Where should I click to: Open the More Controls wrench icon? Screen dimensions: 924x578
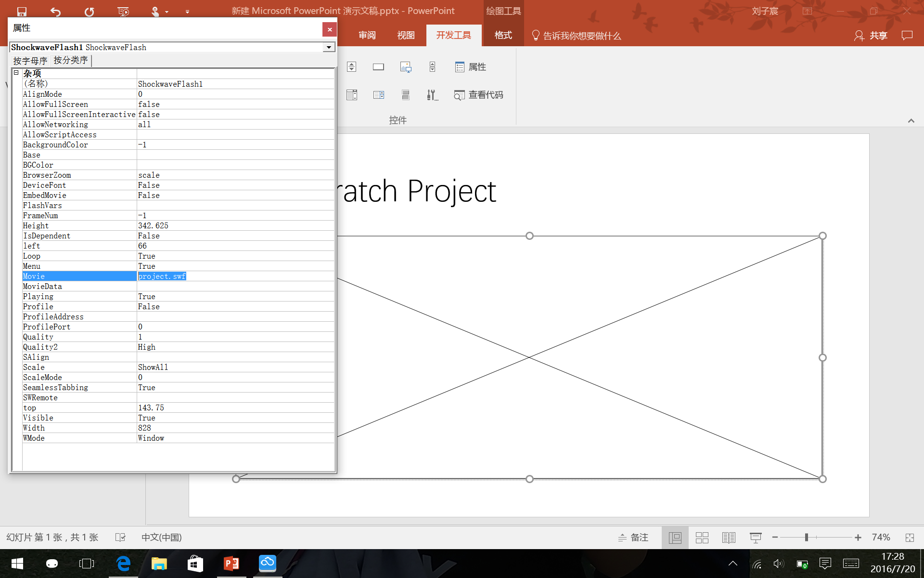click(x=432, y=95)
